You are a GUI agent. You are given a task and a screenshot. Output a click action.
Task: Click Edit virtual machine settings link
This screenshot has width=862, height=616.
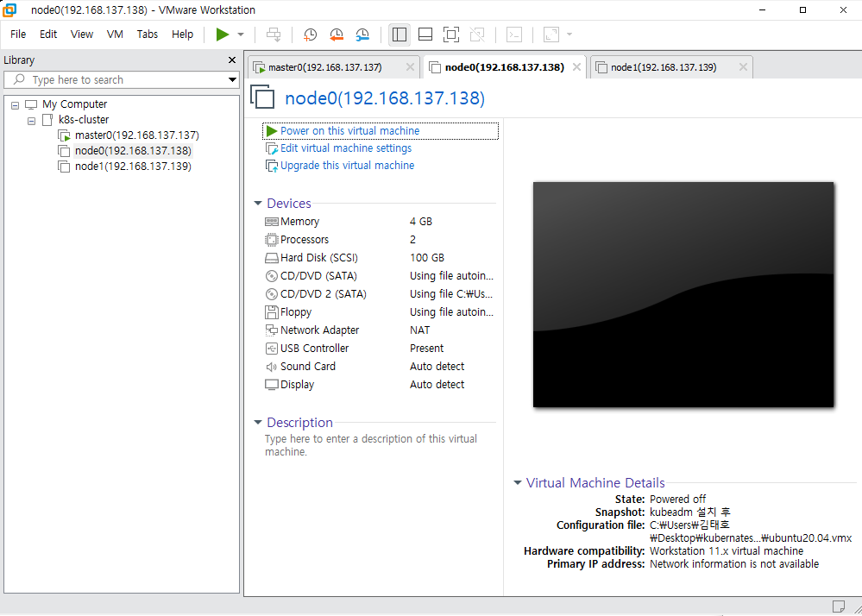coord(346,148)
